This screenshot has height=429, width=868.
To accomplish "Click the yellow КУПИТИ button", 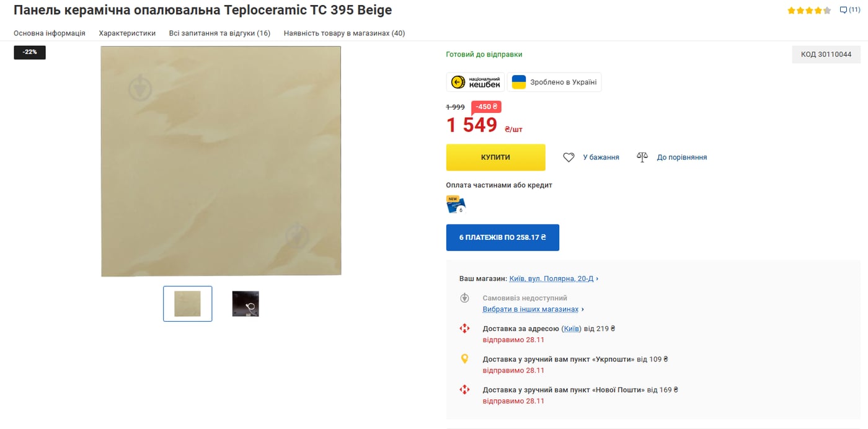I will point(496,157).
